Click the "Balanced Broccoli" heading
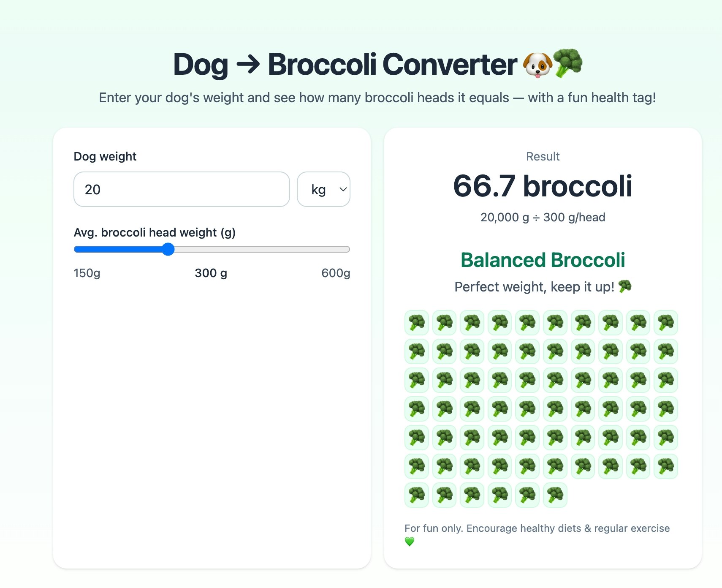 [543, 260]
